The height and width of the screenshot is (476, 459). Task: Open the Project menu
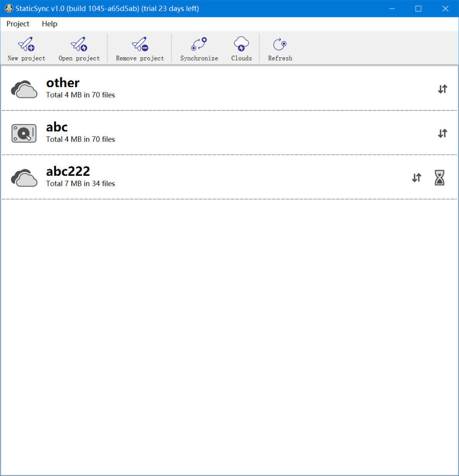(17, 24)
